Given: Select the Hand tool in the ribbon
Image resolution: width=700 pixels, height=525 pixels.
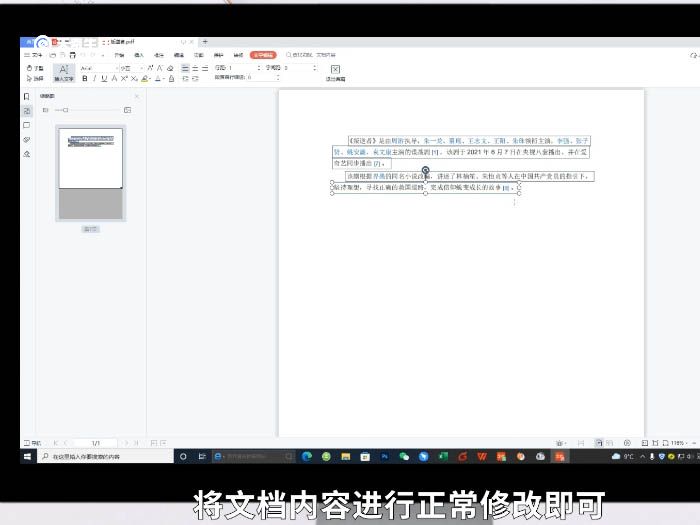Looking at the screenshot, I should (34, 68).
